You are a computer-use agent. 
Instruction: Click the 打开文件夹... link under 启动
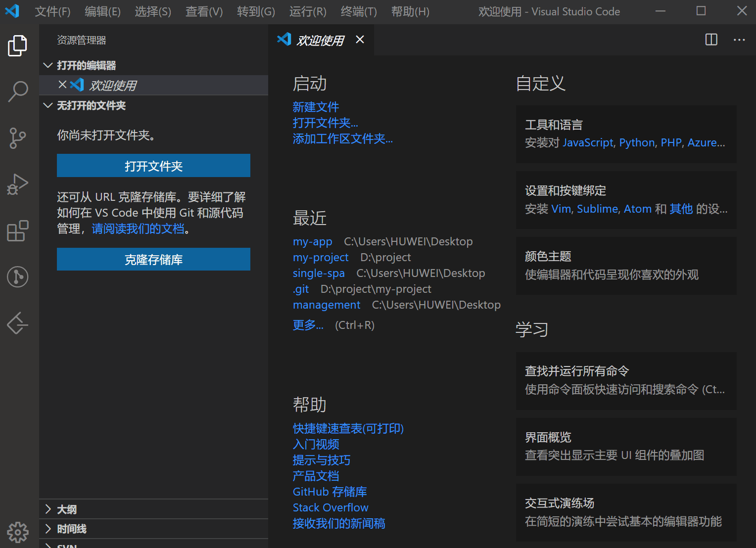tap(325, 123)
